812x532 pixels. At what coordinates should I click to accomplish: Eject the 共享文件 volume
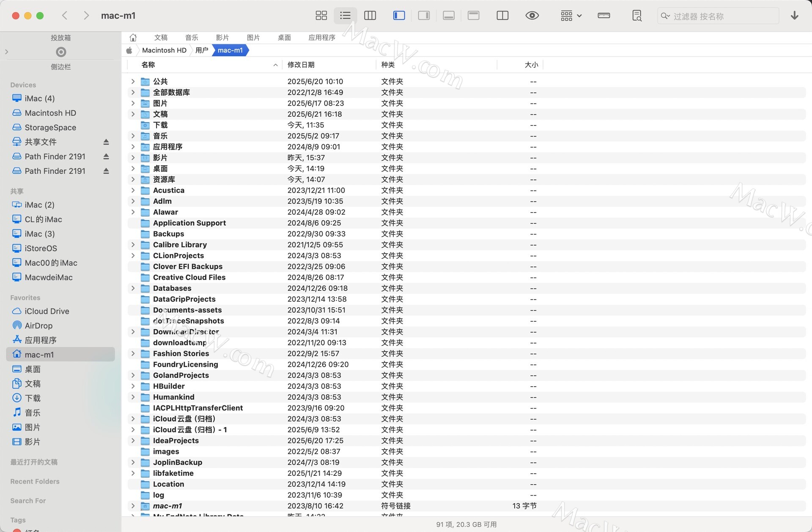click(x=106, y=142)
